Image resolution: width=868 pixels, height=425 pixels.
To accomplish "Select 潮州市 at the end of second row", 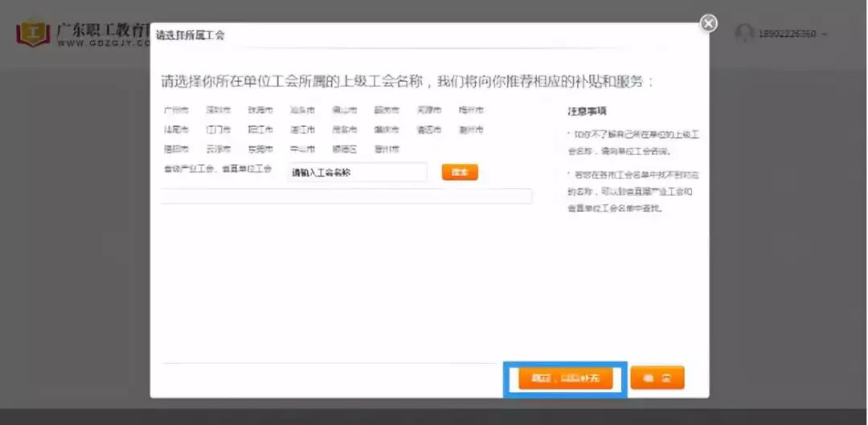I will 471,129.
